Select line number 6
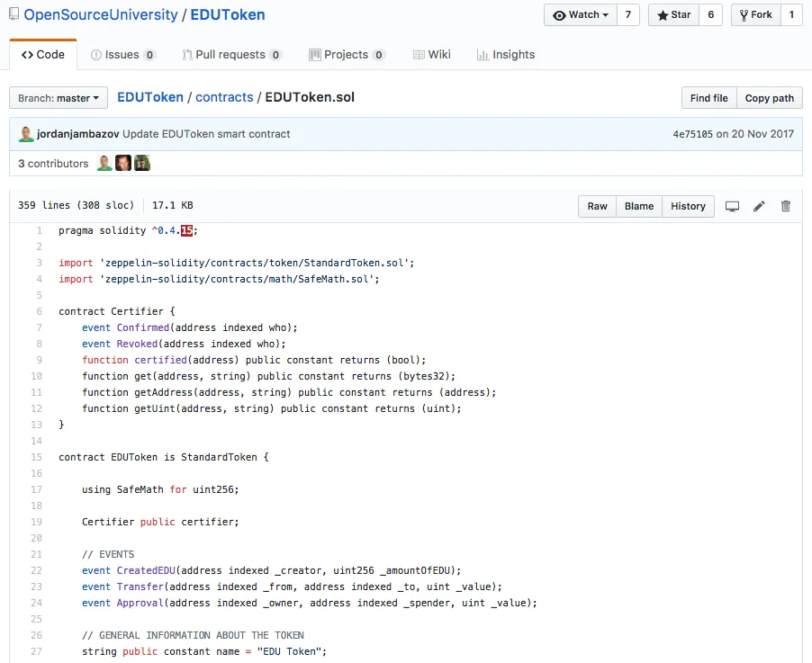Image resolution: width=812 pixels, height=663 pixels. (x=40, y=311)
